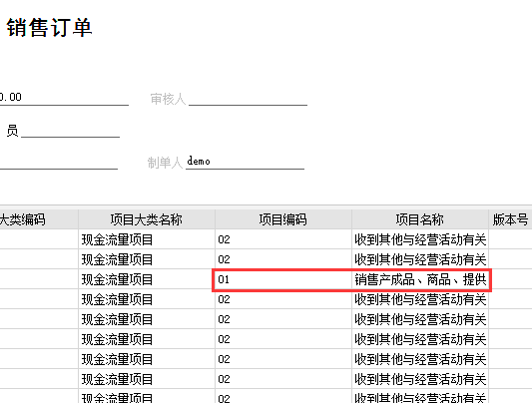The height and width of the screenshot is (403, 532).
Task: Select first row's 收到其他与经营活动有关 cell
Action: (420, 239)
